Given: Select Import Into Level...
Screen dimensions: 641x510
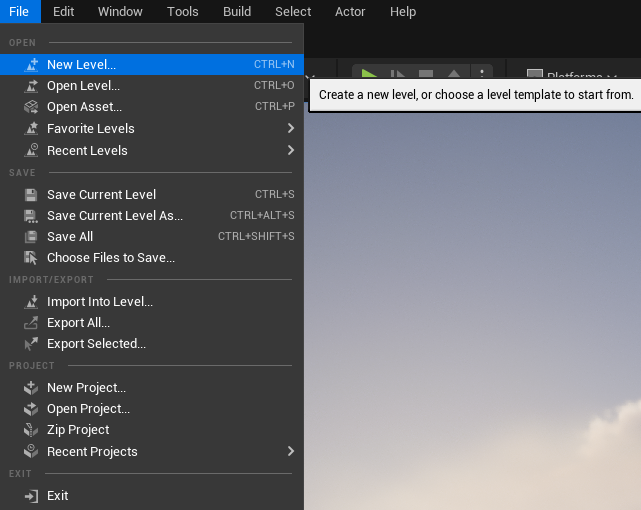Looking at the screenshot, I should coord(152,302).
